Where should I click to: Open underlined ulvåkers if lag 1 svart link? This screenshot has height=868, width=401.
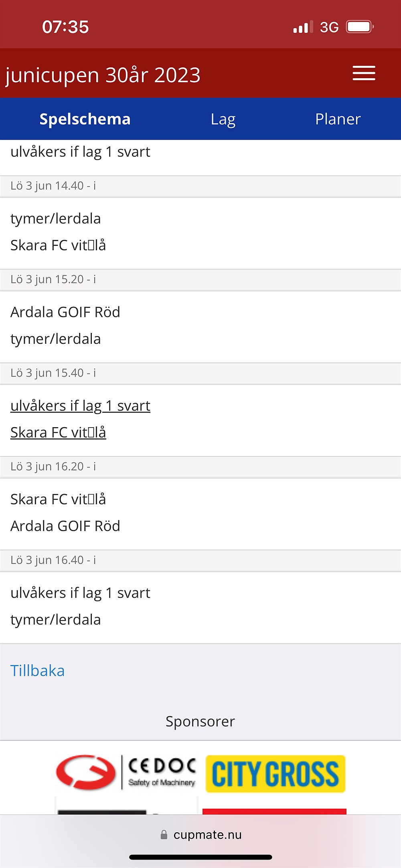pyautogui.click(x=80, y=406)
